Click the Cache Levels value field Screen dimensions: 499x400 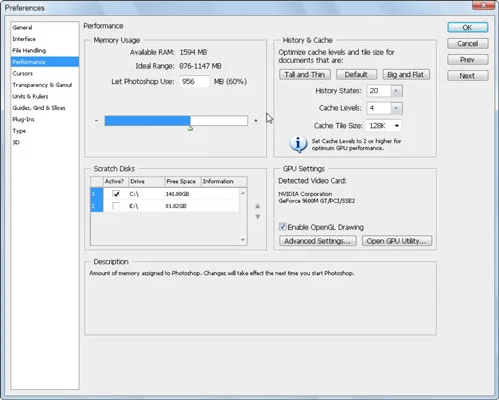coord(379,108)
